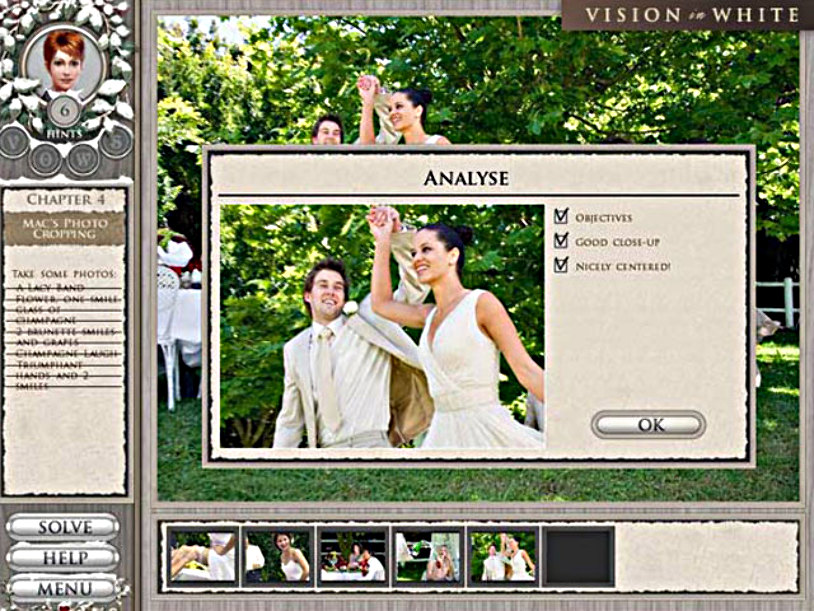Select the lacy band photo thumbnail

tap(203, 556)
